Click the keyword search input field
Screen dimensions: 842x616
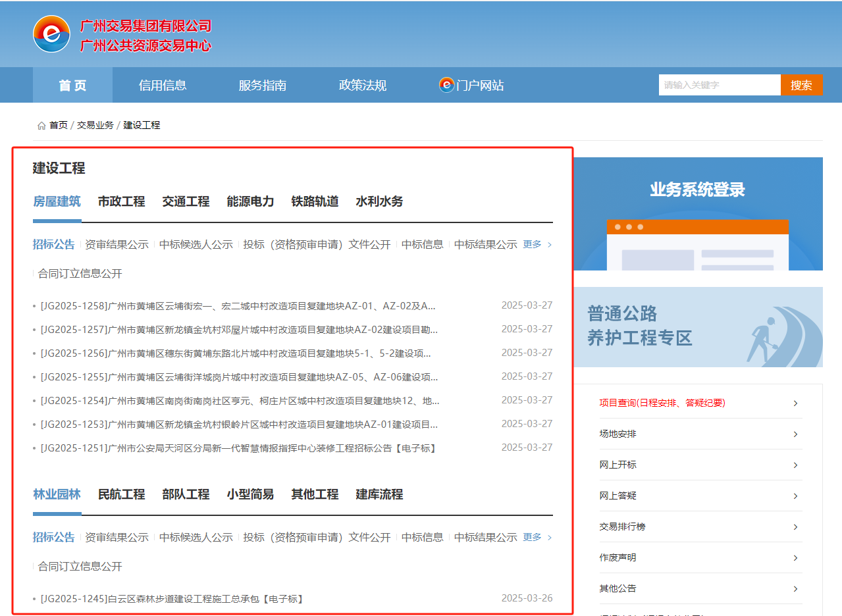[x=719, y=85]
